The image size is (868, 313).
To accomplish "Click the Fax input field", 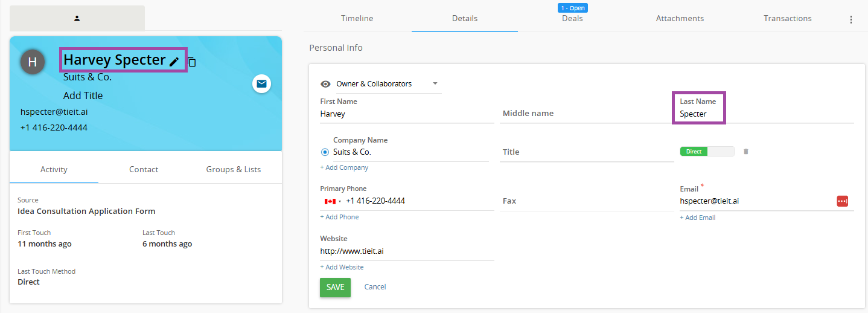I will (x=587, y=201).
